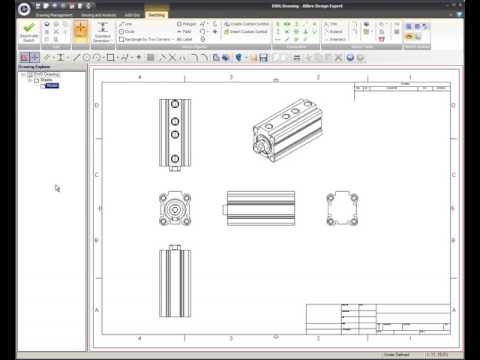
Task: Open the dropdown arrow beside the toolbar arc icon
Action: click(x=103, y=58)
